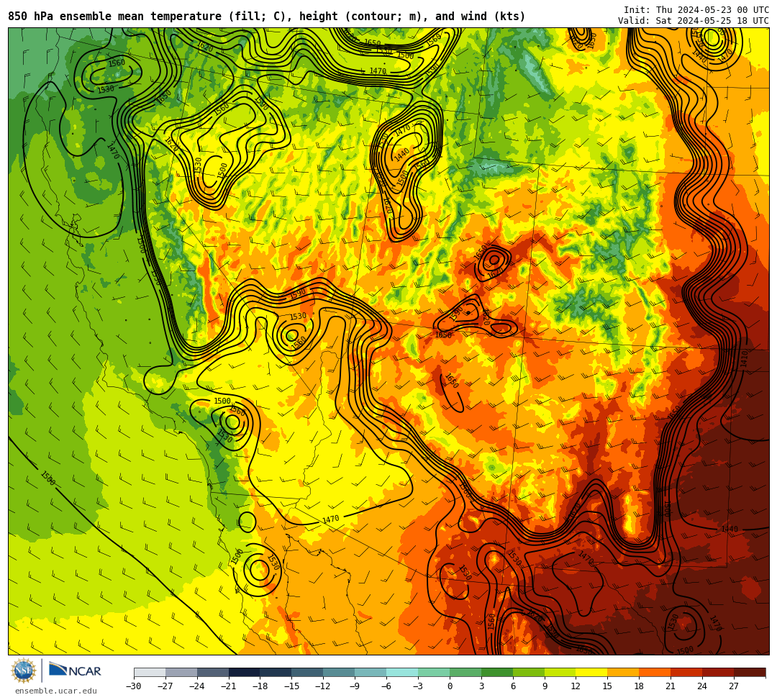777x700 pixels.
Task: Click the 'Valid: Sat 2024-05-25 18 UTC' text
Action: coord(694,21)
